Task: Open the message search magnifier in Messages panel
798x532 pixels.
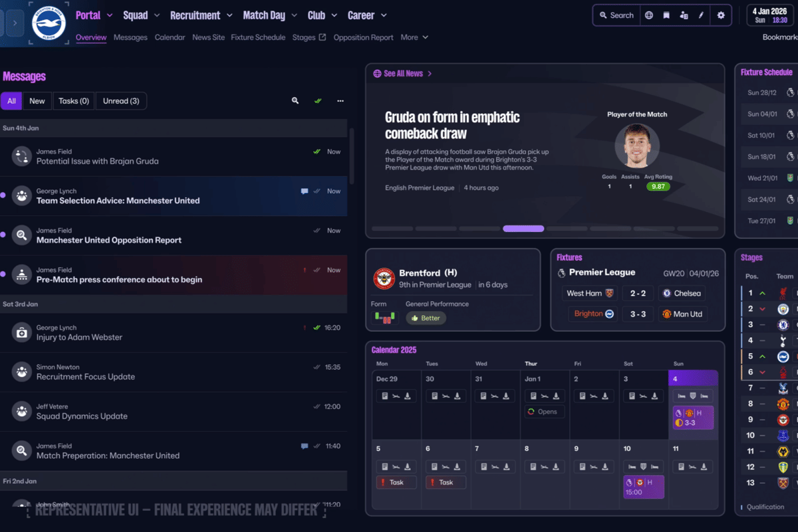Action: pos(295,100)
